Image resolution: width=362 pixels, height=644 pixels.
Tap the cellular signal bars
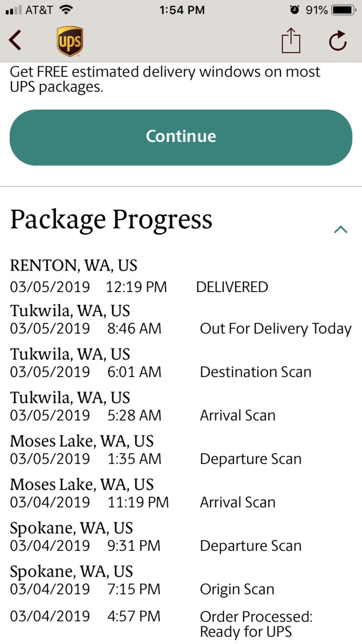coord(13,10)
